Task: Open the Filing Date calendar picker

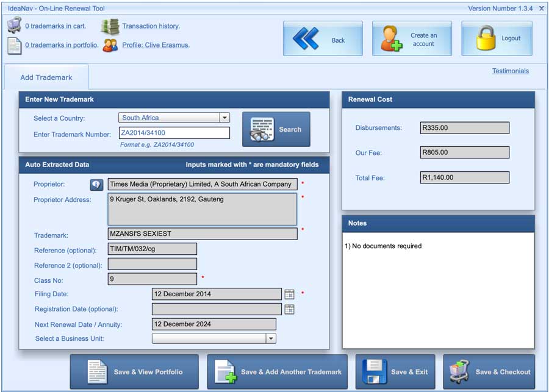Action: tap(289, 294)
